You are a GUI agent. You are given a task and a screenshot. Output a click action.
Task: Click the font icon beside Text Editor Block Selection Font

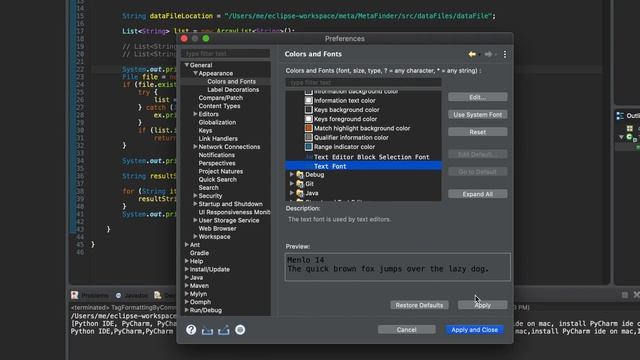click(309, 157)
